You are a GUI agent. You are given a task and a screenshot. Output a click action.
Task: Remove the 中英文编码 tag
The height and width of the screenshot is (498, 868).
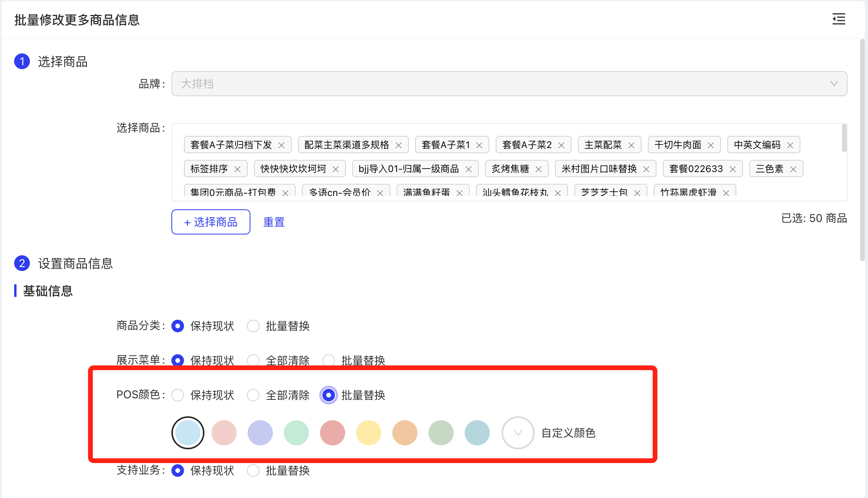(790, 145)
